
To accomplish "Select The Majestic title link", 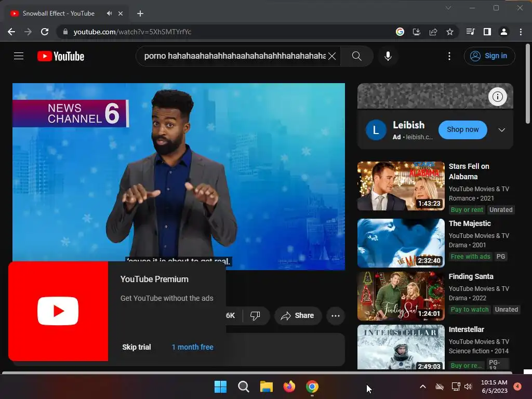I will tap(470, 223).
